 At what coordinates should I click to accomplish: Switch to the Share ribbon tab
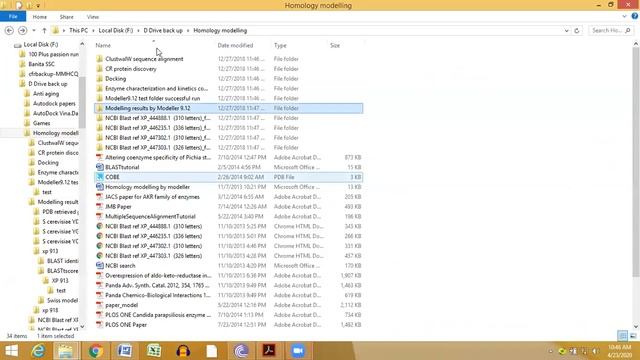[67, 17]
